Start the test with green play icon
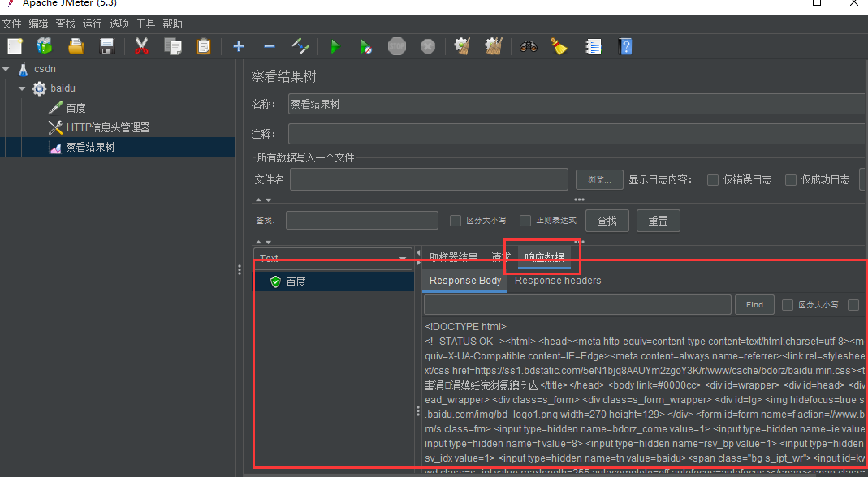This screenshot has height=477, width=868. 335,46
